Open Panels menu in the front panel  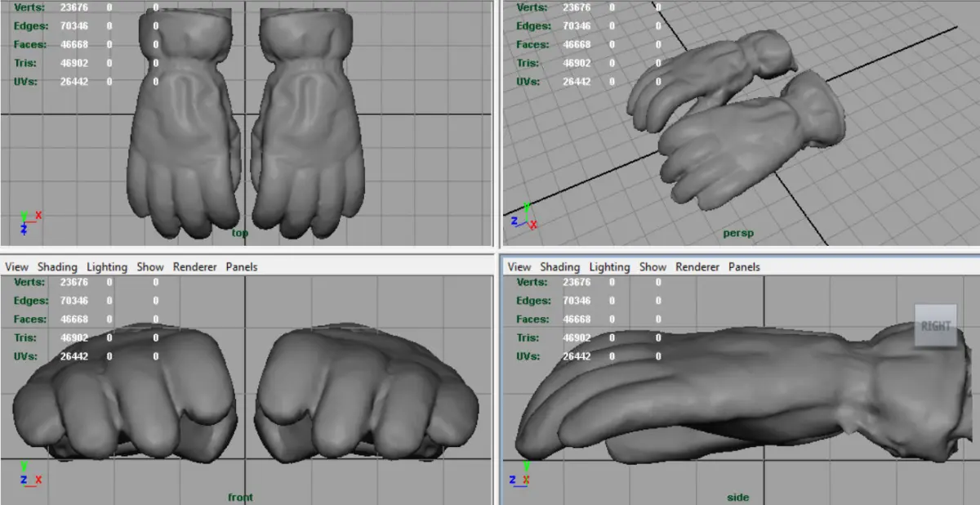point(242,267)
